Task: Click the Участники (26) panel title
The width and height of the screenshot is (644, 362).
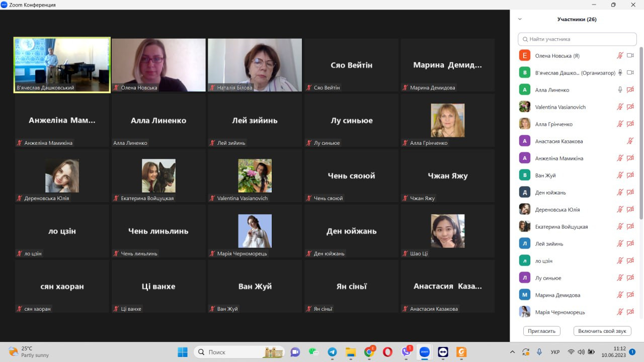Action: click(x=577, y=19)
